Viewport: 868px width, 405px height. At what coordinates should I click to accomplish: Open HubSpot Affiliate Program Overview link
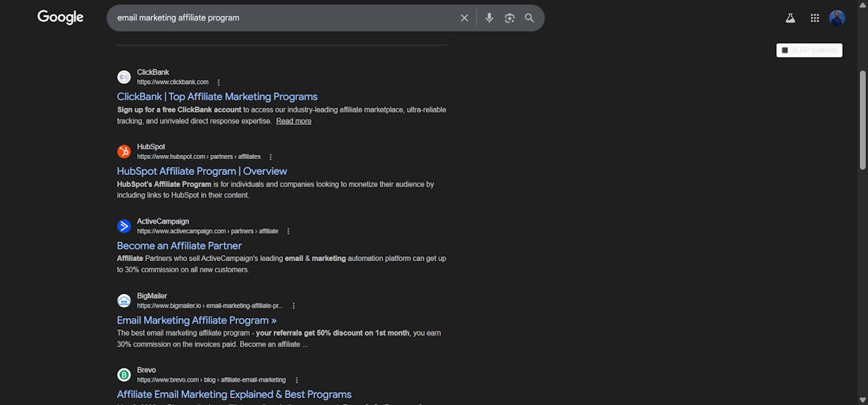pyautogui.click(x=202, y=171)
